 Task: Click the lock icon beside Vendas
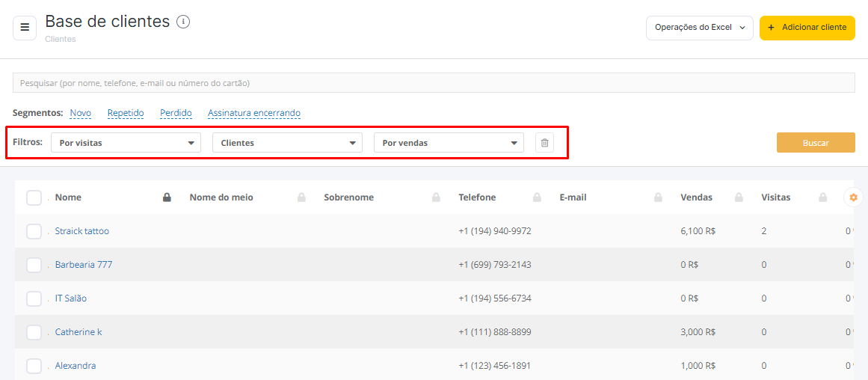[x=739, y=197]
